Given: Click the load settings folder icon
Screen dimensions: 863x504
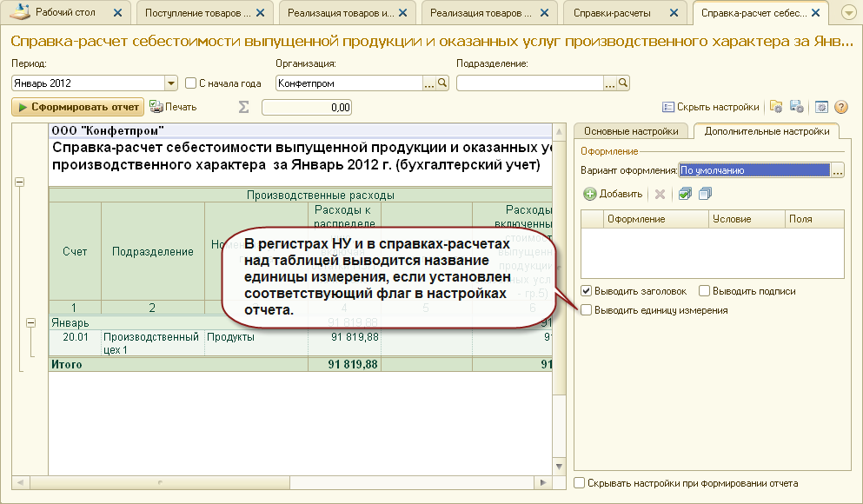Looking at the screenshot, I should [777, 107].
